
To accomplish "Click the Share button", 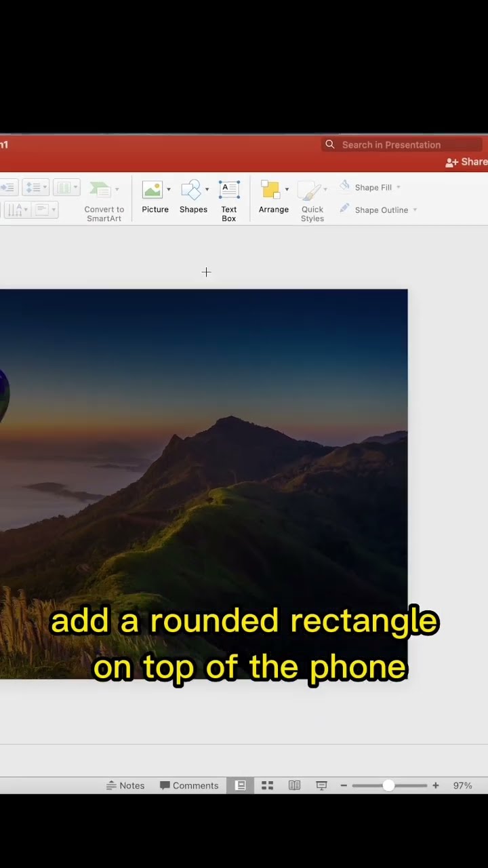I will tap(467, 162).
